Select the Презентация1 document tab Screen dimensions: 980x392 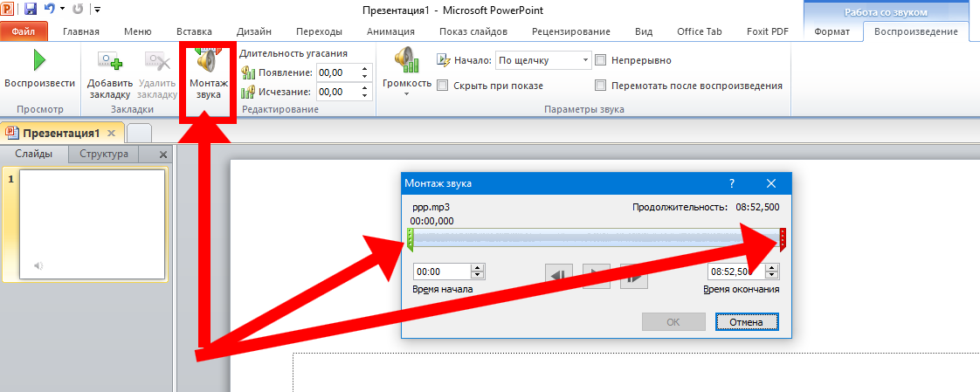[x=61, y=134]
